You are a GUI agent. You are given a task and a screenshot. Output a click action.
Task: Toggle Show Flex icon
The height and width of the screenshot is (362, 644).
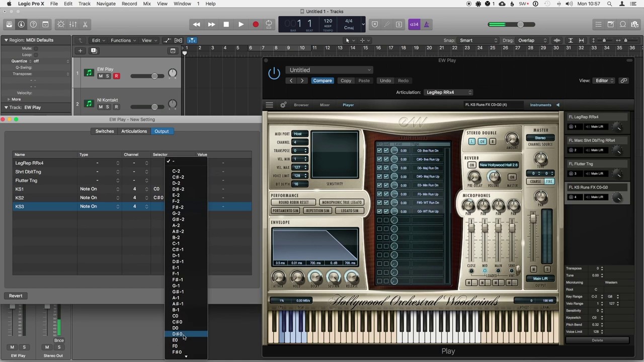click(x=178, y=40)
